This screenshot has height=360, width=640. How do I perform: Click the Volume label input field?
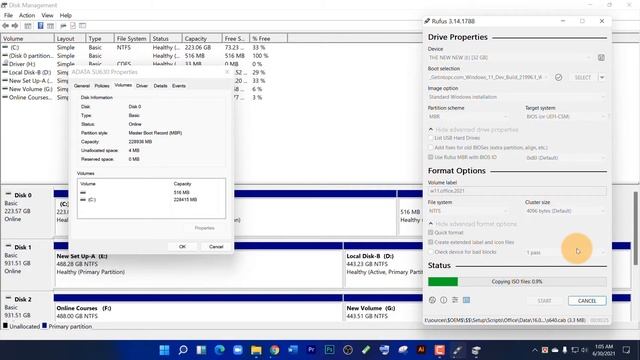click(517, 191)
